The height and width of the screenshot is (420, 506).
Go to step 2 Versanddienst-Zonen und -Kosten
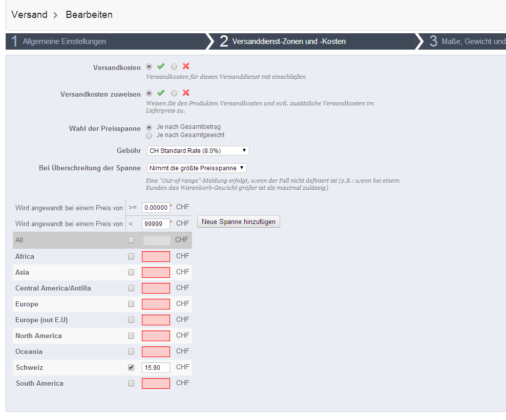313,41
